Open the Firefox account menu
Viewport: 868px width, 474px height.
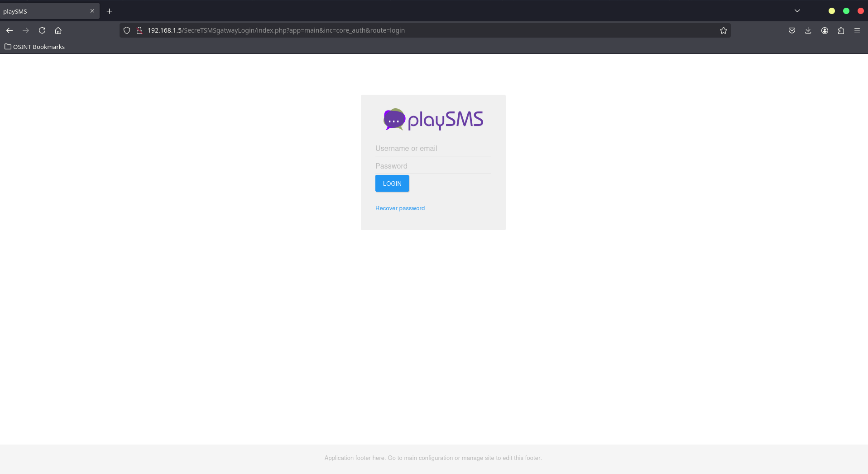[825, 30]
